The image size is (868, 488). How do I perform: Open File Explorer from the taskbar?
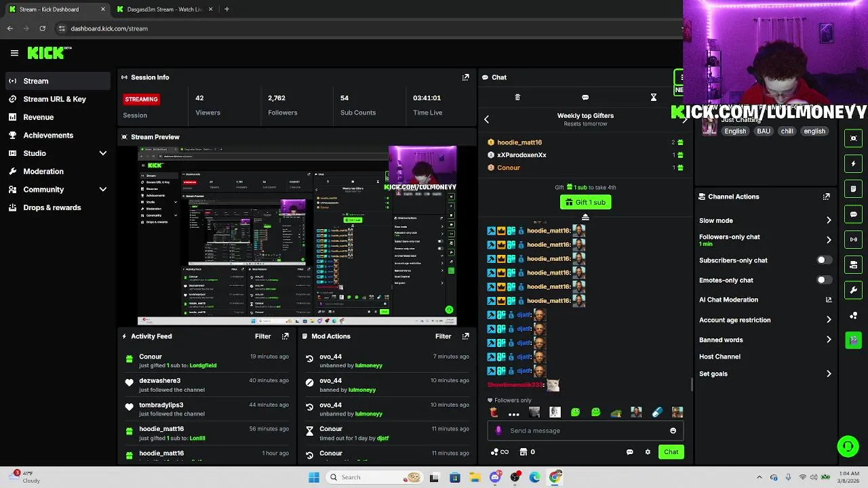click(475, 477)
